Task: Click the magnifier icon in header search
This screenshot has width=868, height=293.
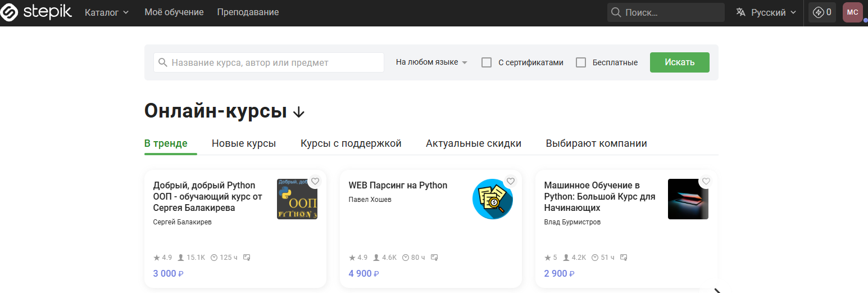Action: [616, 12]
